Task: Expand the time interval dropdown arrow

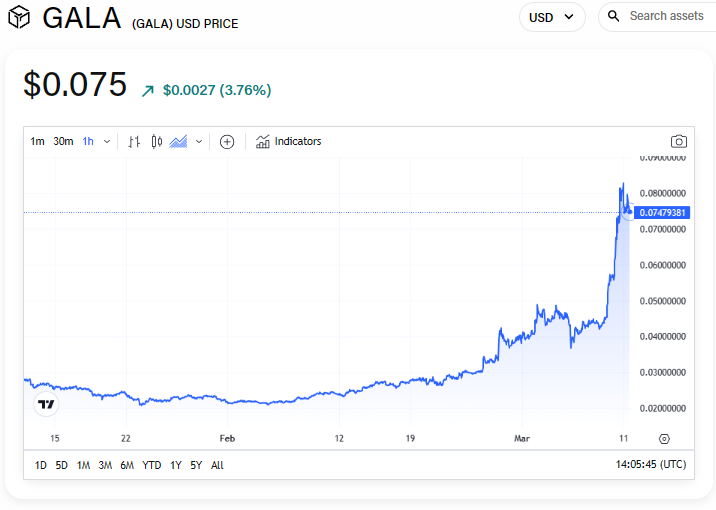Action: 107,142
